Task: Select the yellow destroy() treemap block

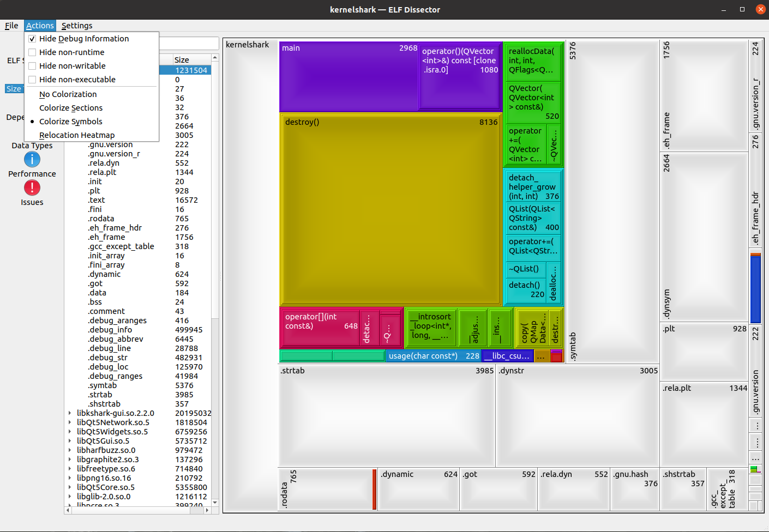Action: [390, 210]
